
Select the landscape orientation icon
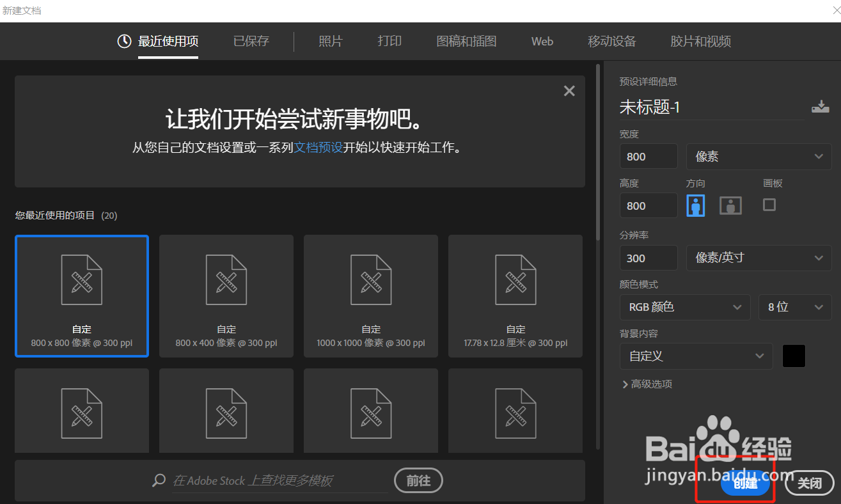pos(730,205)
